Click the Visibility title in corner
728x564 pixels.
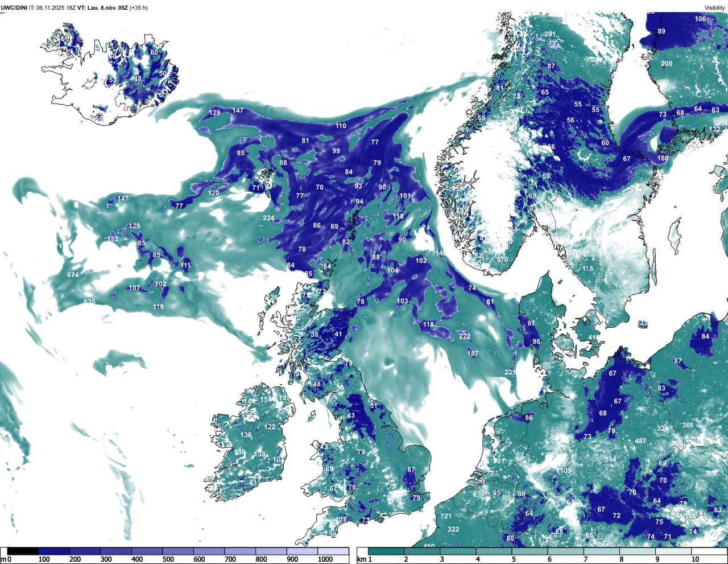(715, 8)
